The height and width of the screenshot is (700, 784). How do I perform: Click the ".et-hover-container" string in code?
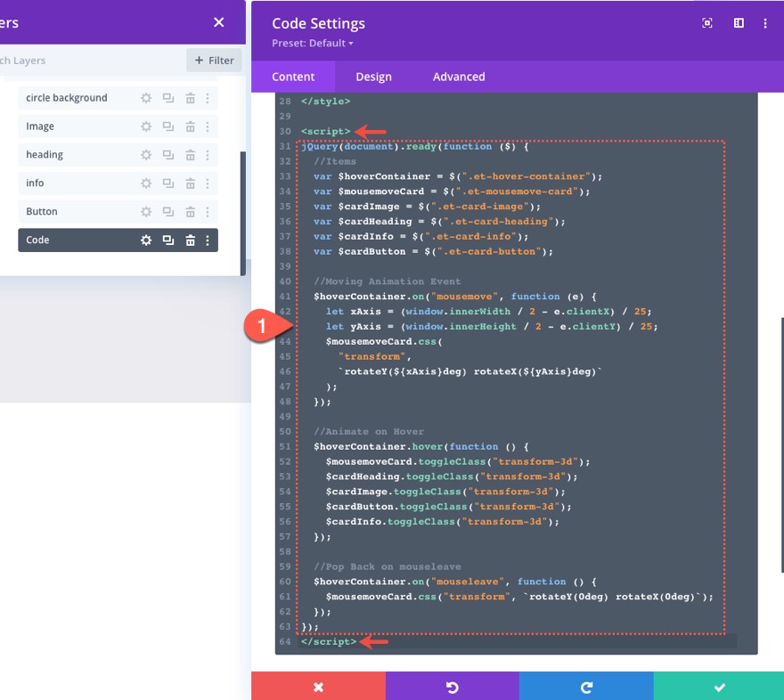click(526, 176)
